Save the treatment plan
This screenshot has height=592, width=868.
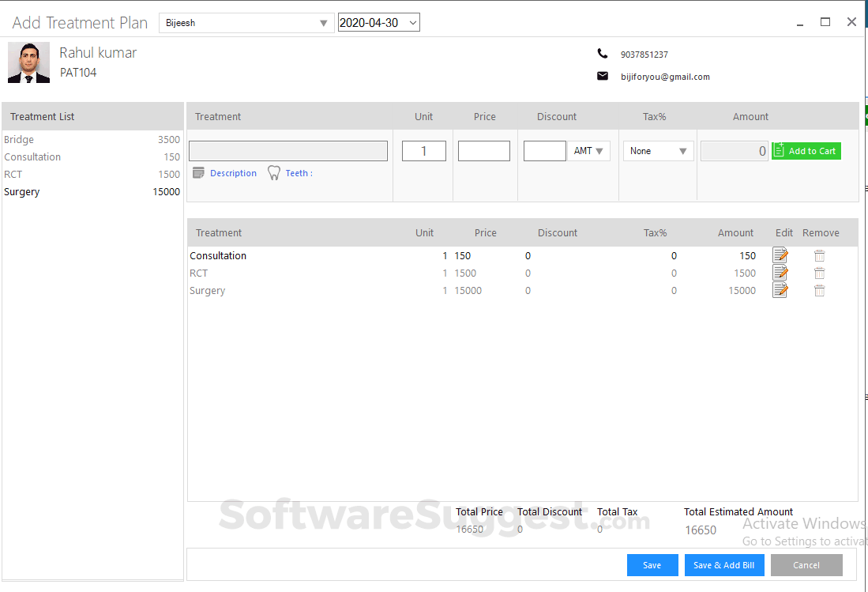click(x=652, y=564)
